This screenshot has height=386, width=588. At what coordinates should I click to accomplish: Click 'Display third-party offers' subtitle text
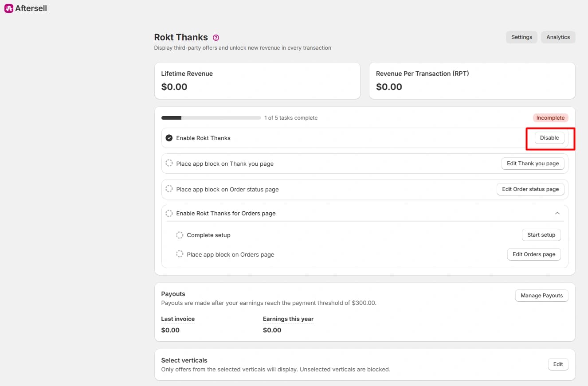(243, 48)
